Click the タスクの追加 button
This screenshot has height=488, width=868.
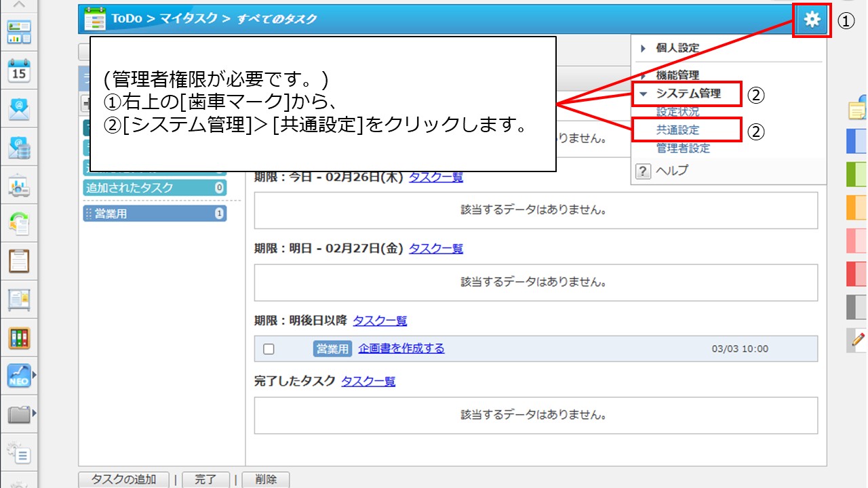pos(123,480)
